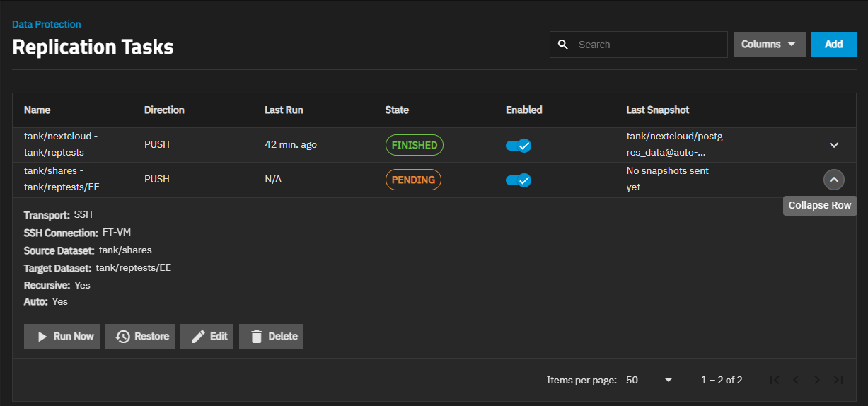
Task: Focus the Search input field
Action: [x=647, y=45]
